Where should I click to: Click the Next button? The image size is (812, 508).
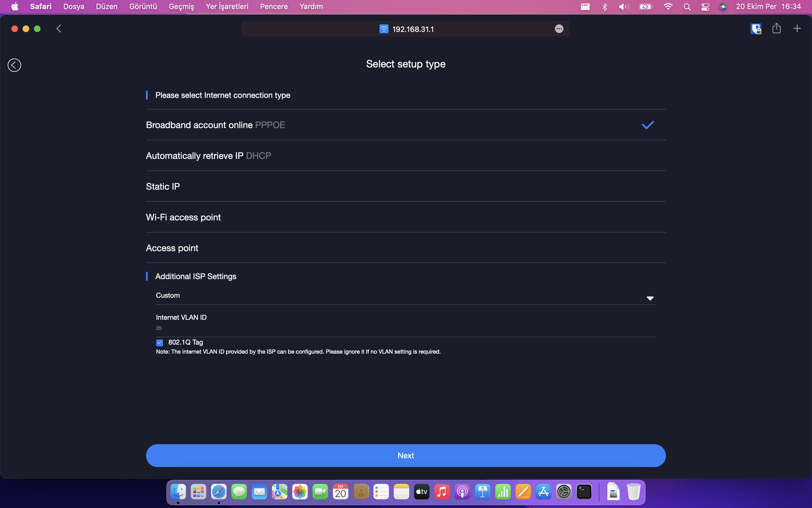(x=406, y=456)
